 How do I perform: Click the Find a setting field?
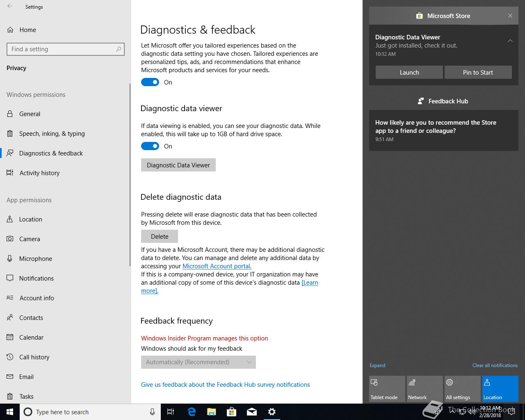coord(66,49)
